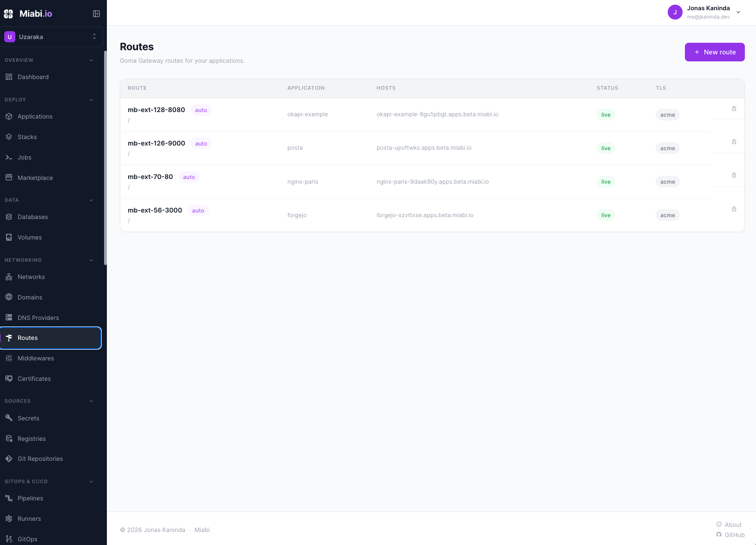Open the Uzaraka workspace switcher

[51, 37]
